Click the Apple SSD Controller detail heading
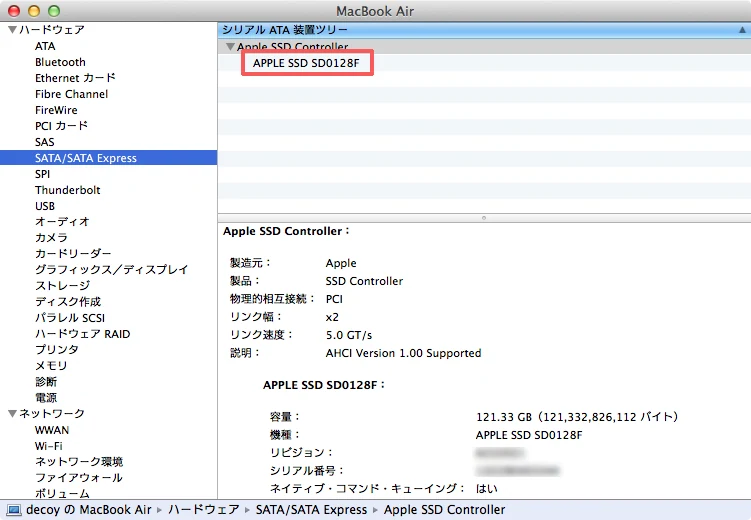This screenshot has width=751, height=520. click(286, 231)
